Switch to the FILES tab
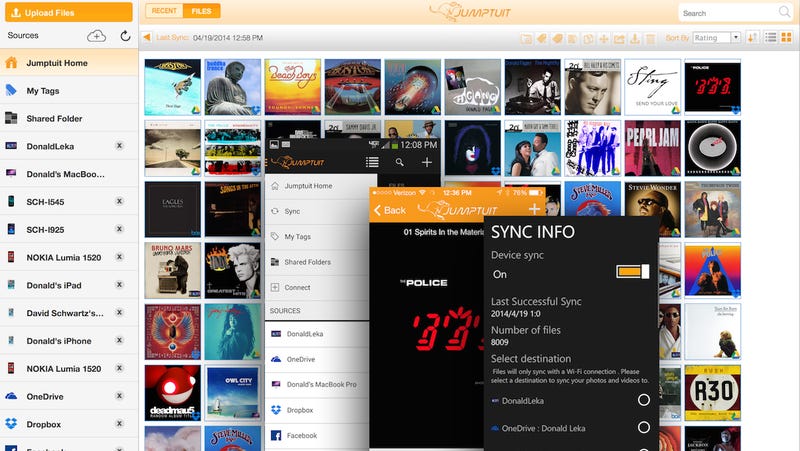The height and width of the screenshot is (451, 800). tap(202, 11)
